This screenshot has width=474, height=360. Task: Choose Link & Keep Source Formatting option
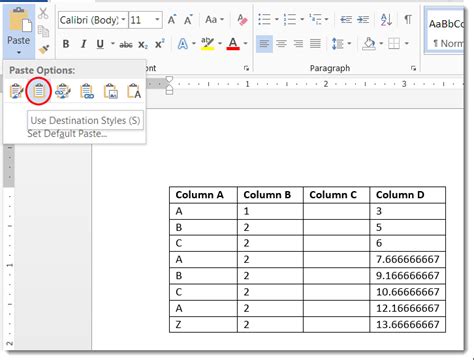(63, 91)
